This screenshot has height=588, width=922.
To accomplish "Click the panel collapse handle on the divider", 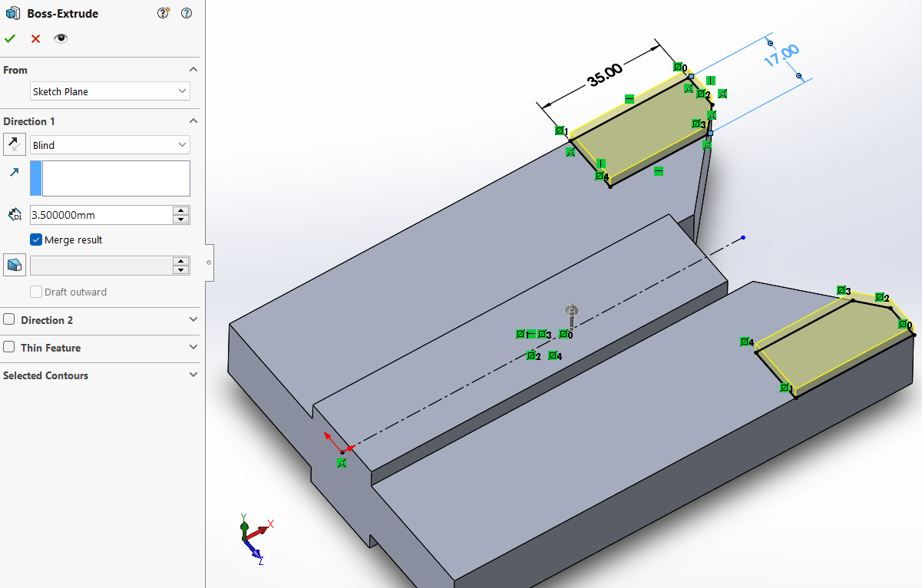I will pyautogui.click(x=209, y=263).
